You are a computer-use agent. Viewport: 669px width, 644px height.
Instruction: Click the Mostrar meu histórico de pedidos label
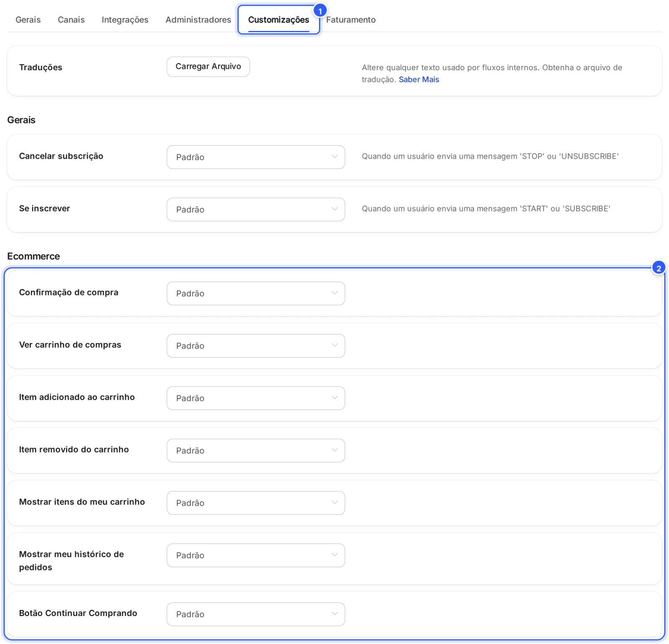(x=71, y=561)
